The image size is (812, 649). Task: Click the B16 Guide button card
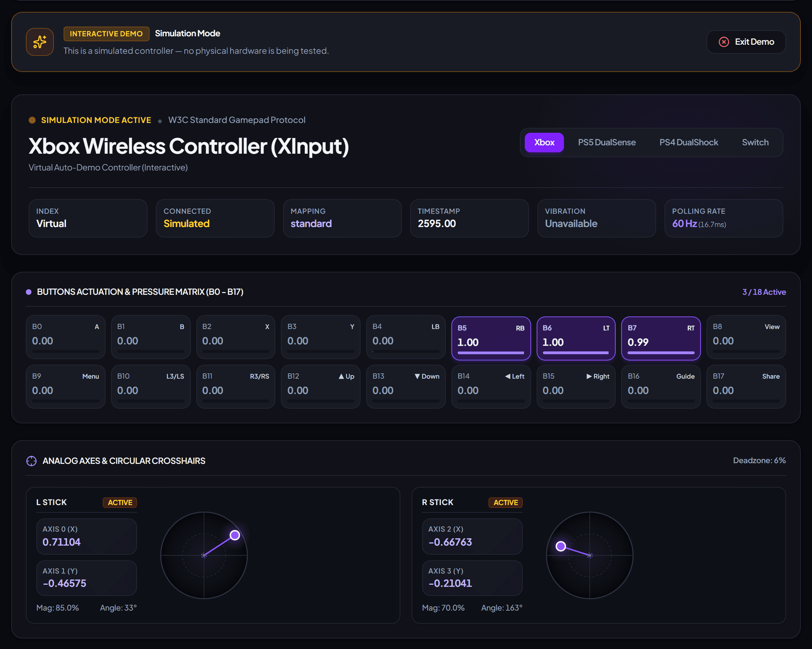pyautogui.click(x=661, y=387)
